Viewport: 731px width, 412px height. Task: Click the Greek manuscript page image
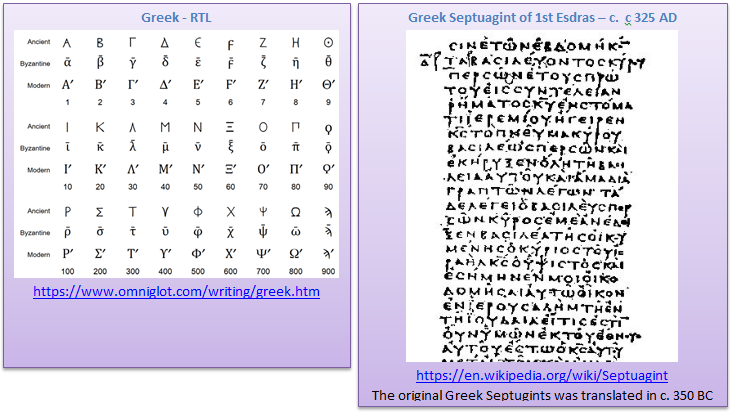(x=542, y=196)
